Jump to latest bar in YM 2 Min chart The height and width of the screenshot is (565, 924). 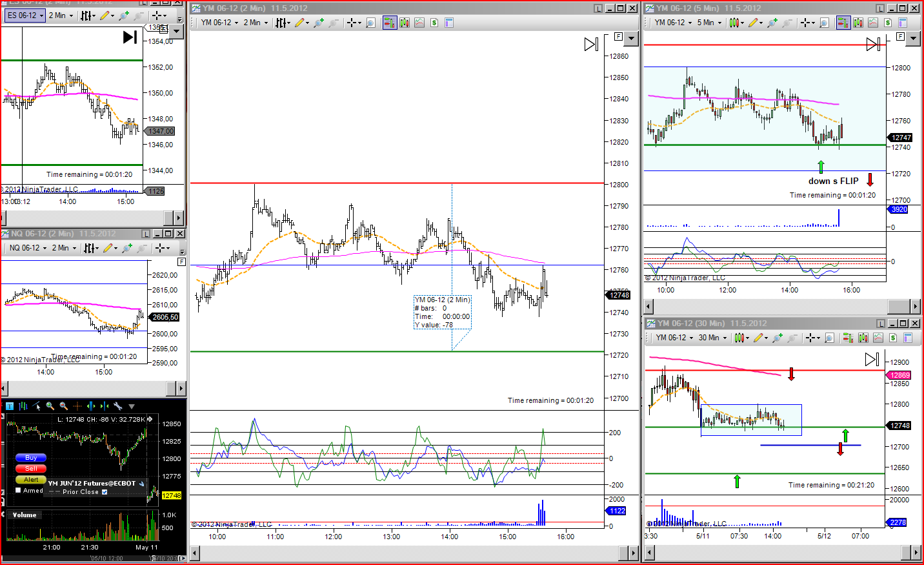pyautogui.click(x=591, y=44)
